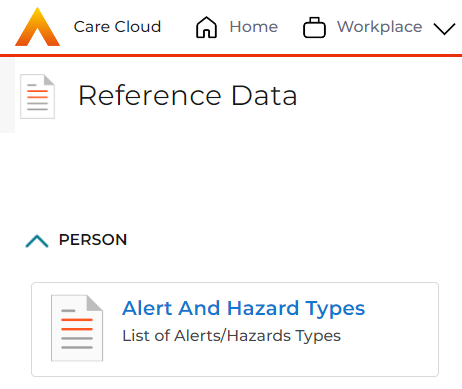Collapse the PERSON section chevron

point(37,241)
